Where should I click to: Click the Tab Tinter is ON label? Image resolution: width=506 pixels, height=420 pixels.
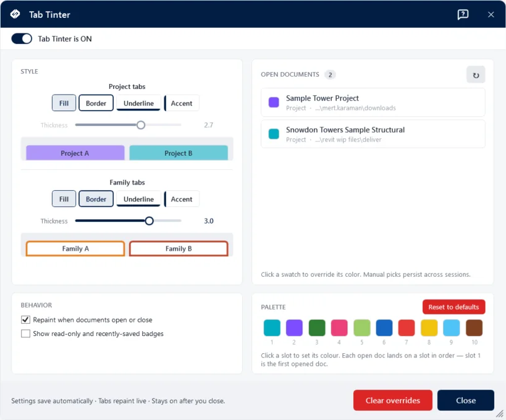point(65,39)
